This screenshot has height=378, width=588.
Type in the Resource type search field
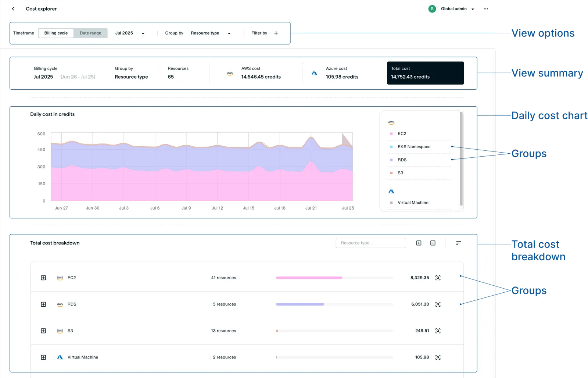(x=371, y=243)
